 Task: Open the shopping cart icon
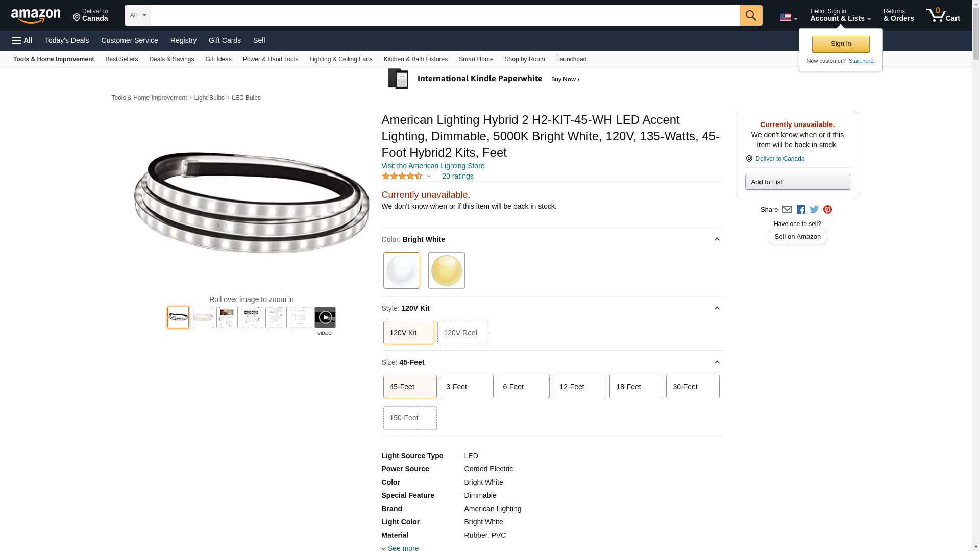pos(943,15)
